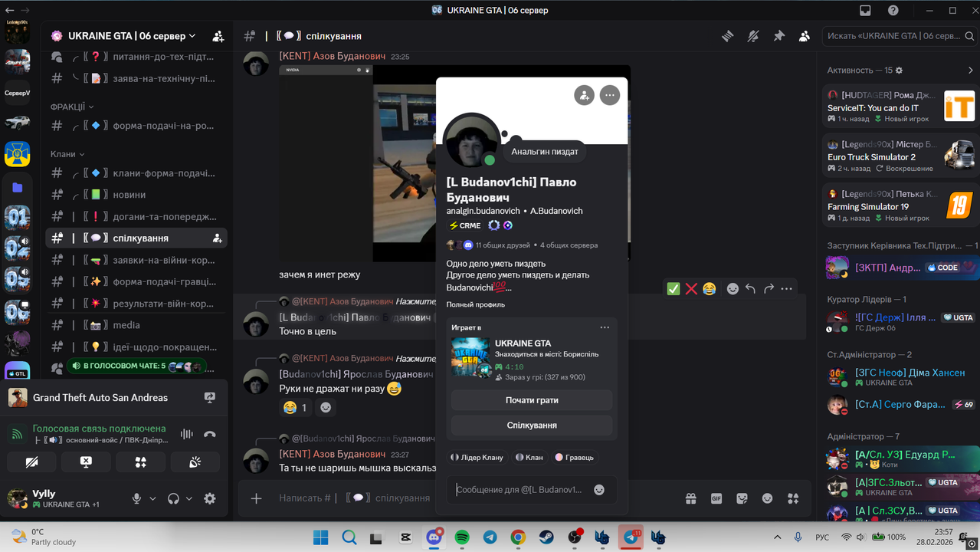Open the GIF picker

click(x=716, y=498)
